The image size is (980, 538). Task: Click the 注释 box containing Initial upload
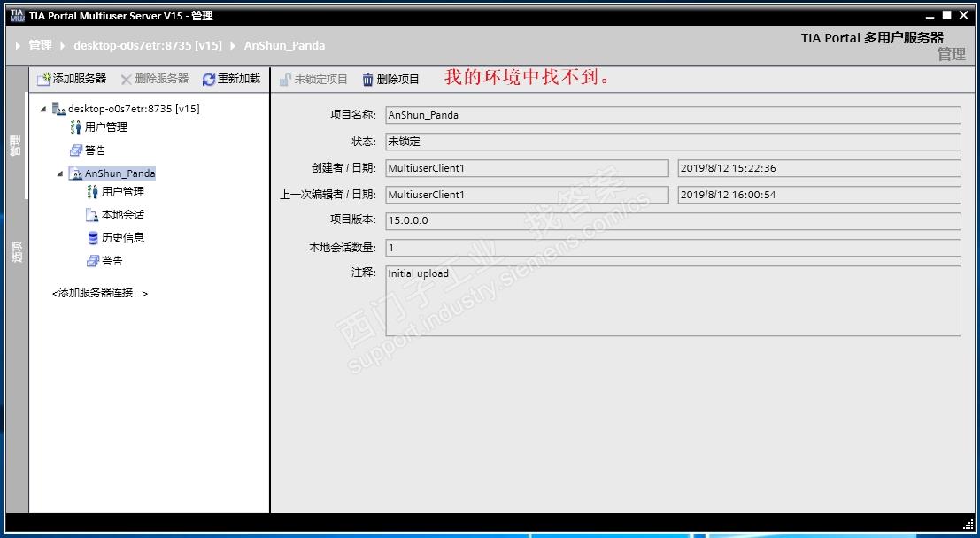[673, 301]
